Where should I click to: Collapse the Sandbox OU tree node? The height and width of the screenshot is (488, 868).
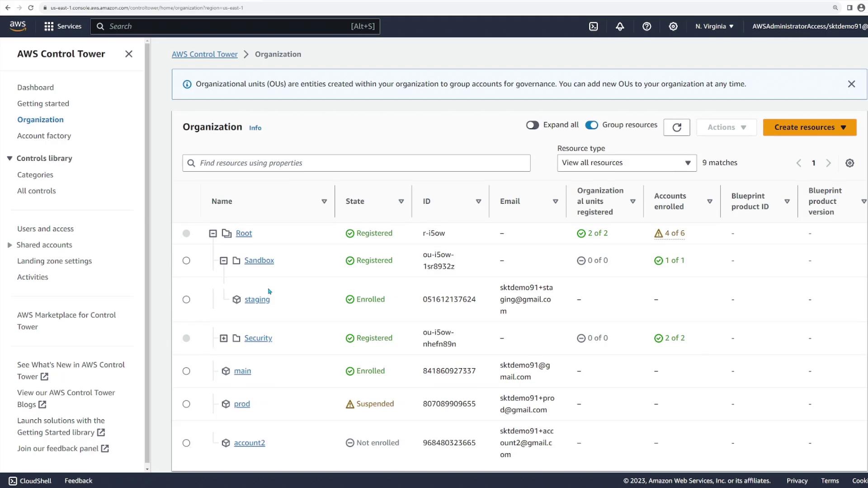click(224, 261)
